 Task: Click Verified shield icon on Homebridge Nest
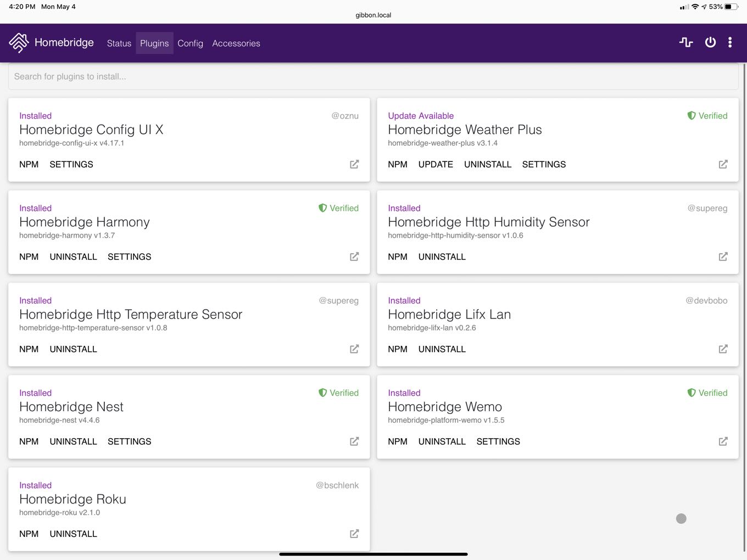(x=323, y=393)
